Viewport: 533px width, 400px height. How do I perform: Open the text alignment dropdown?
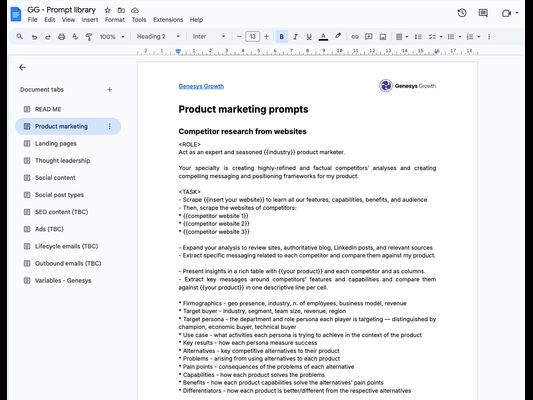(x=402, y=37)
